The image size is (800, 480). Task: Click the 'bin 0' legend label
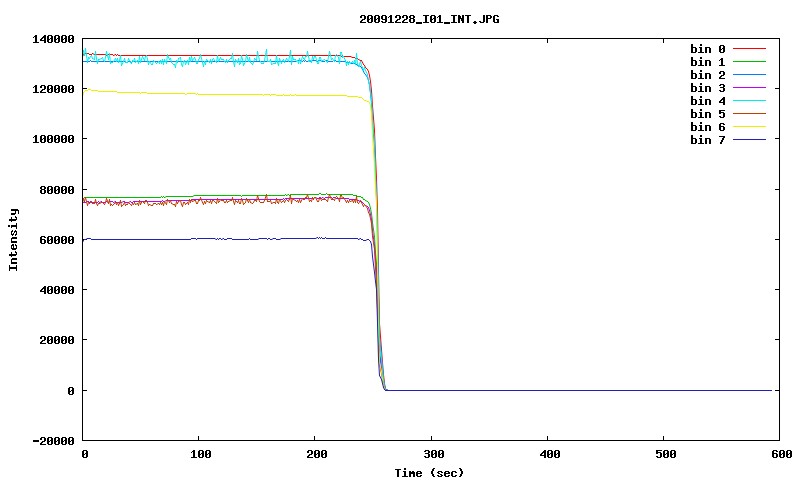708,49
